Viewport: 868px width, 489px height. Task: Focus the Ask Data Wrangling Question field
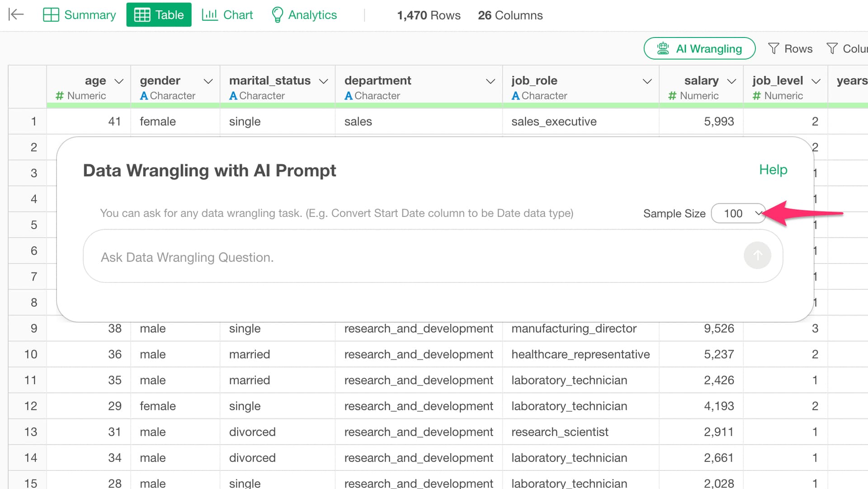coord(407,256)
